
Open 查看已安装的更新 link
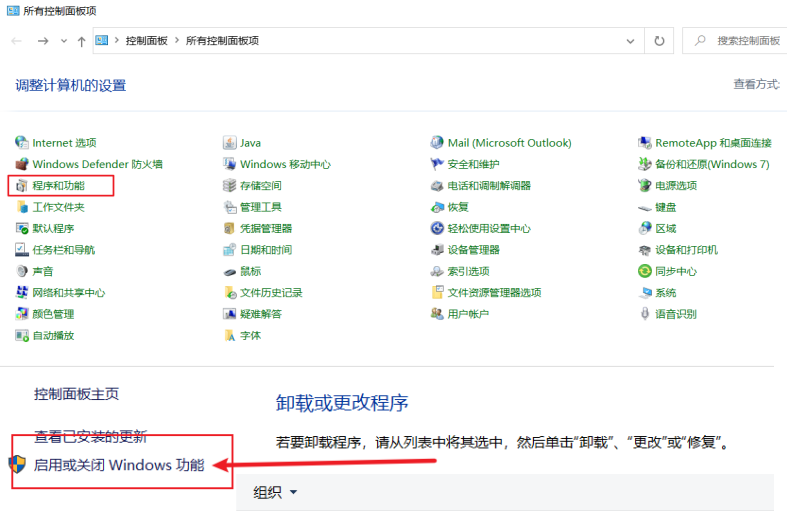(x=90, y=436)
